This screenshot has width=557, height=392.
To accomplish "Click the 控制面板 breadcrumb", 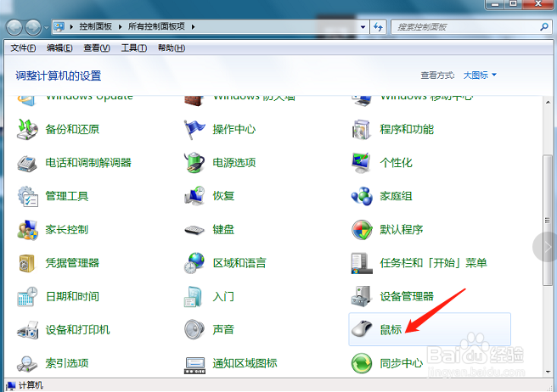I will pos(95,26).
